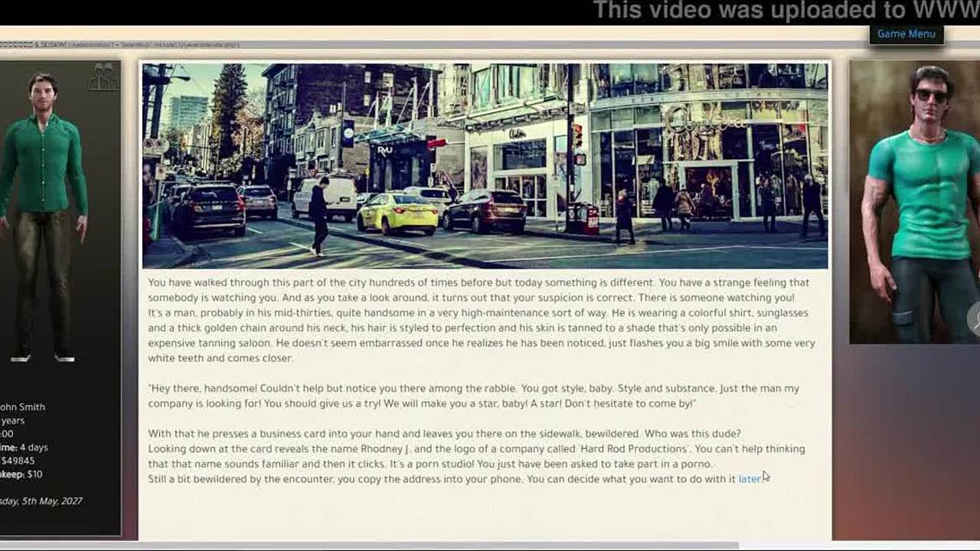Viewport: 980px width, 551px height.
Task: Click the yellow taxi in the street image
Action: point(397,214)
